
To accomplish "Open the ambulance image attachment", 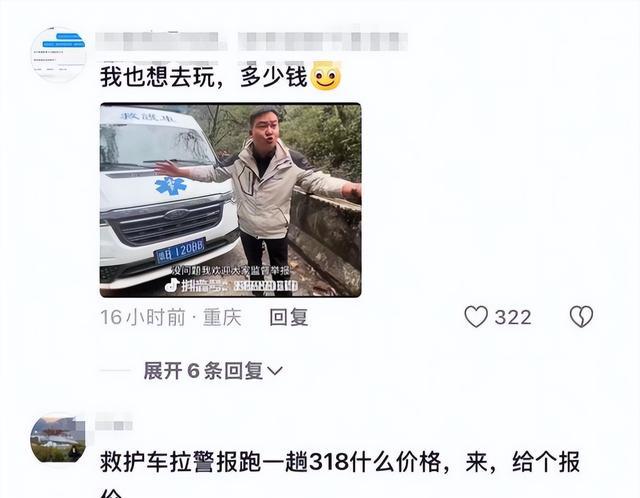I will tap(231, 200).
